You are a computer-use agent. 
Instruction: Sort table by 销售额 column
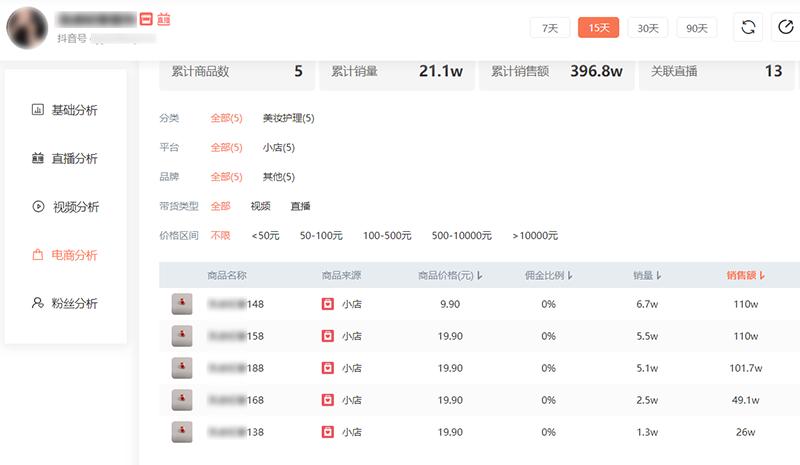(x=746, y=275)
